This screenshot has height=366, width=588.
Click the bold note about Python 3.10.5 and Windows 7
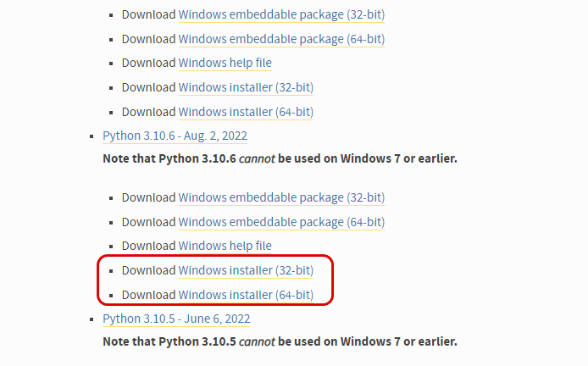(x=280, y=341)
